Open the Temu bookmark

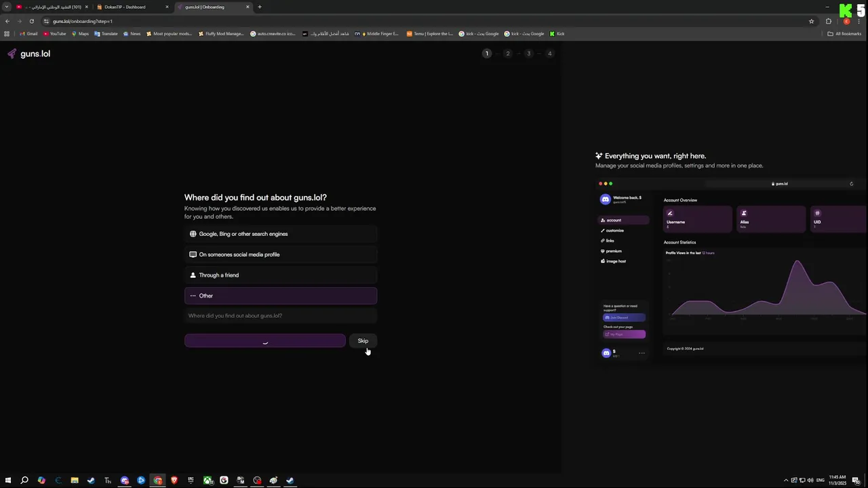pyautogui.click(x=429, y=34)
